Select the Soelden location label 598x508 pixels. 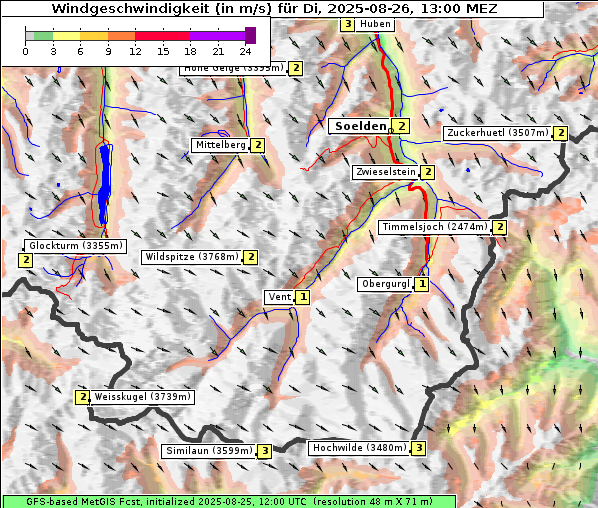(361, 126)
